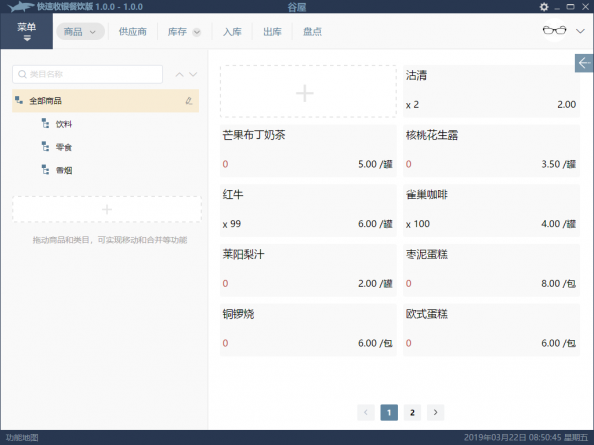Screen dimensions: 594x445
Task: Open the 铜锣烧 product card
Action: (x=308, y=330)
